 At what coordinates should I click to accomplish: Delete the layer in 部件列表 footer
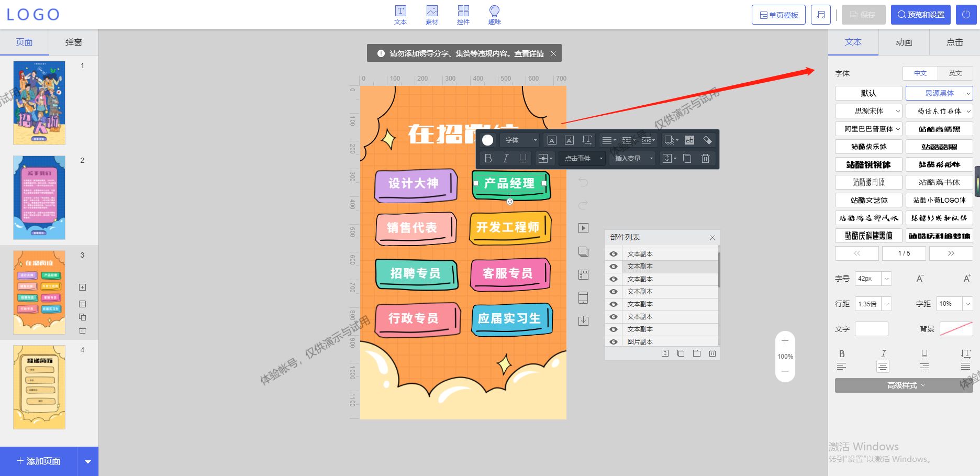pos(712,353)
